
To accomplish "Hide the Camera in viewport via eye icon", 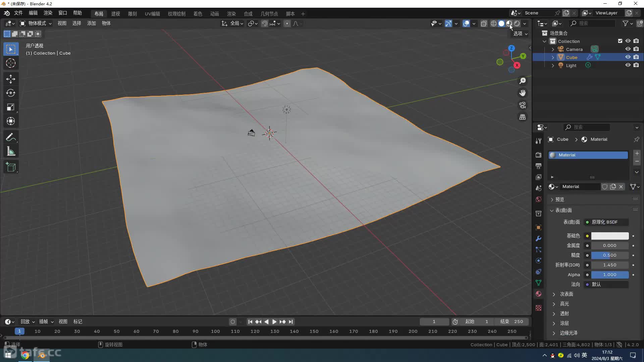I will point(628,49).
